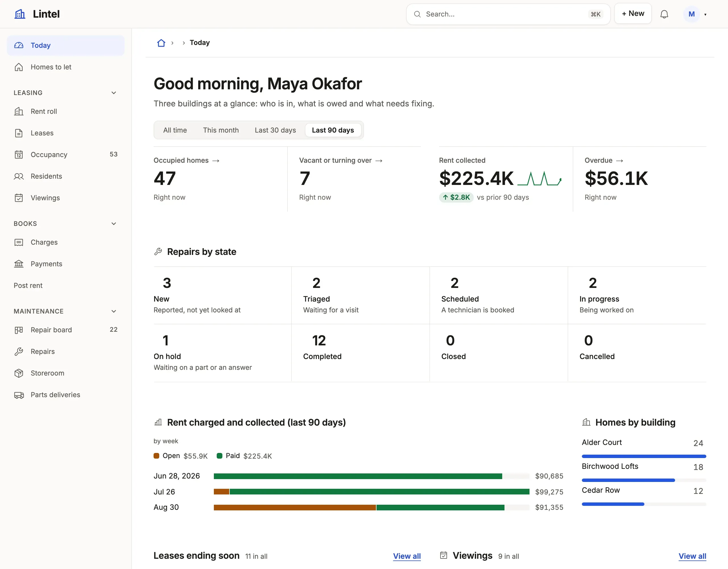Collapse the BOOKS section chevron
This screenshot has width=728, height=569.
(x=114, y=224)
